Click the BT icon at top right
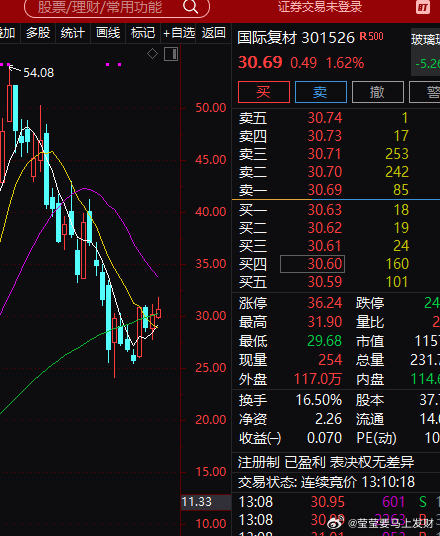Screen dimensions: 440x536 (x=423, y=7)
